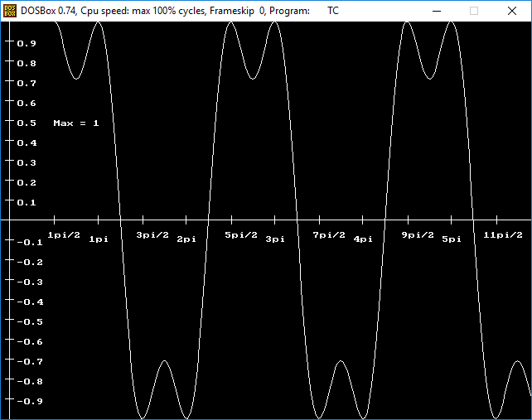Click the -0.7 y-axis label
The image size is (532, 420).
pyautogui.click(x=30, y=362)
